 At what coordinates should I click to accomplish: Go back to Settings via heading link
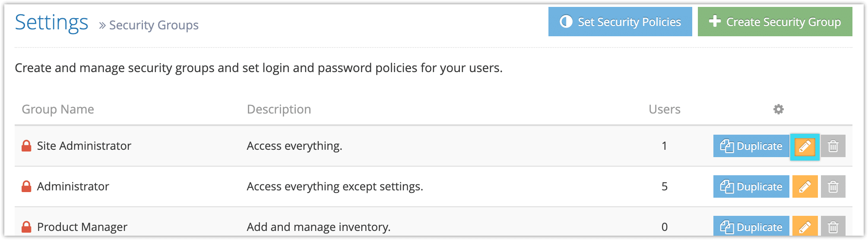click(x=51, y=22)
